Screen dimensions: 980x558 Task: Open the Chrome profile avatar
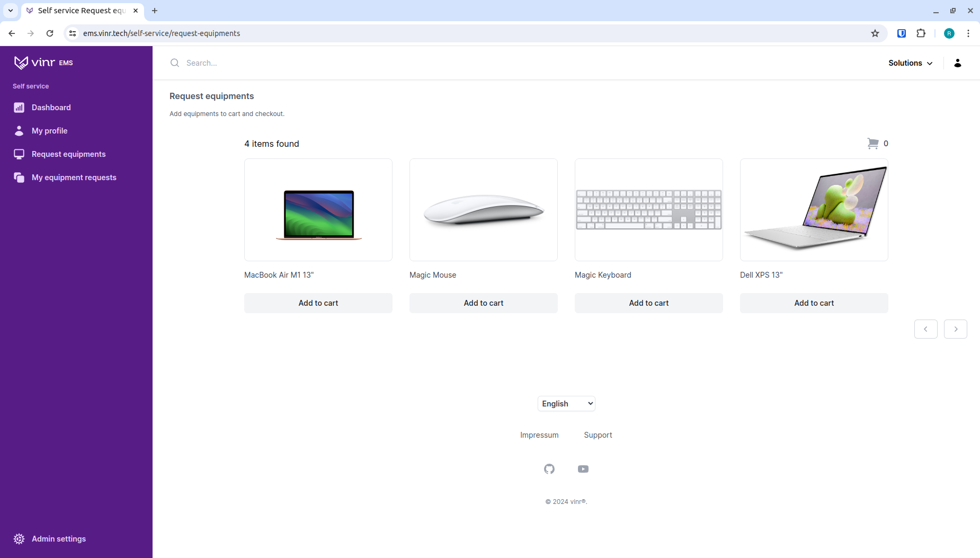(949, 33)
